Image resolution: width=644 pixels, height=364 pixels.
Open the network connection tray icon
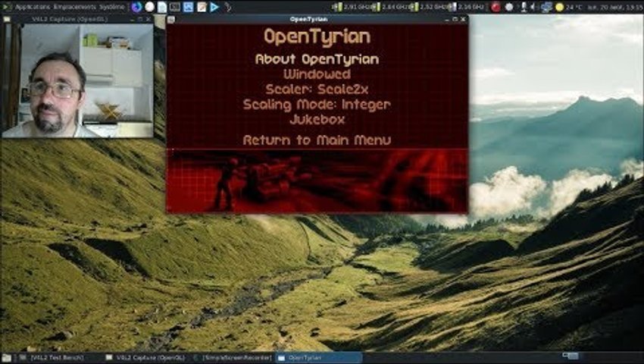coord(546,7)
